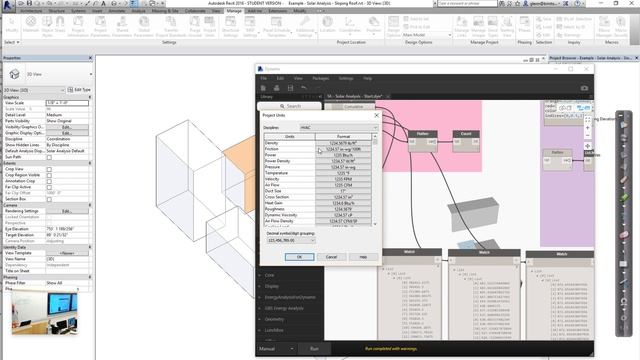Open Project Information in the ribbon
The image size is (640, 360).
pos(78,27)
